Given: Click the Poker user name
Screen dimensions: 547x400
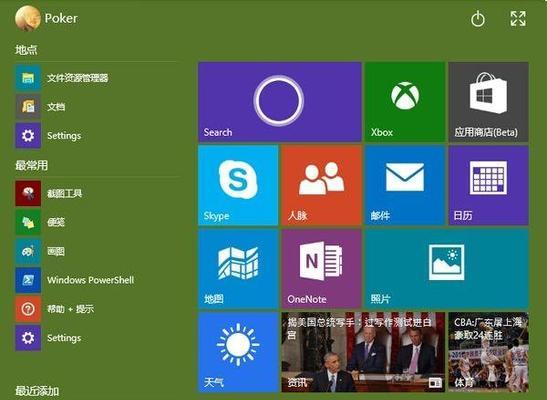Looking at the screenshot, I should tap(61, 18).
